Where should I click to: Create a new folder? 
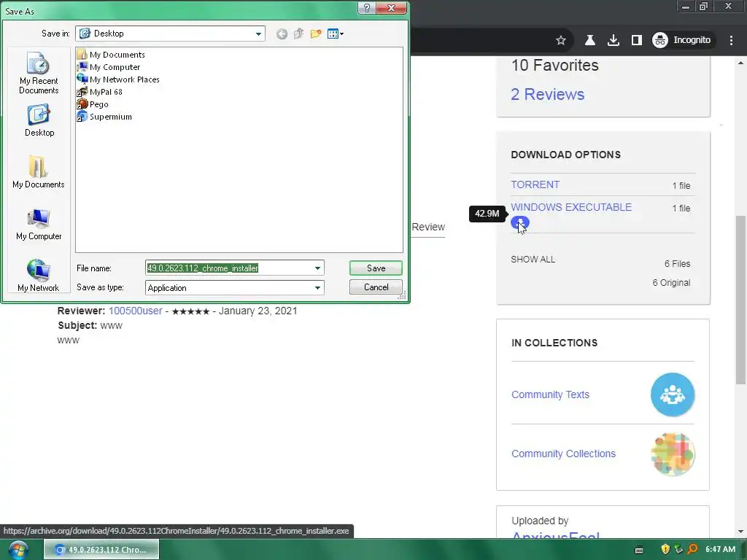point(315,34)
